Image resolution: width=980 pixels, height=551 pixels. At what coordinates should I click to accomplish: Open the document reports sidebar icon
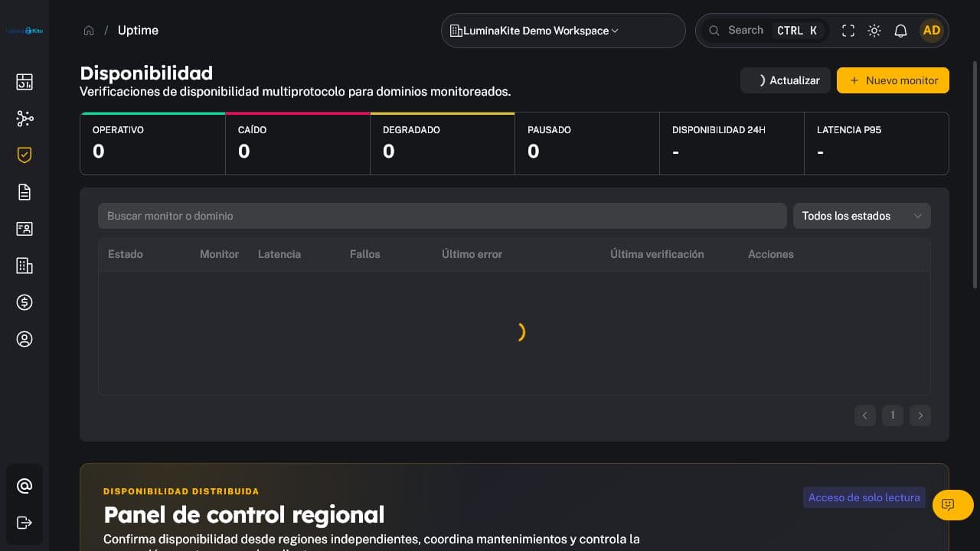point(24,192)
